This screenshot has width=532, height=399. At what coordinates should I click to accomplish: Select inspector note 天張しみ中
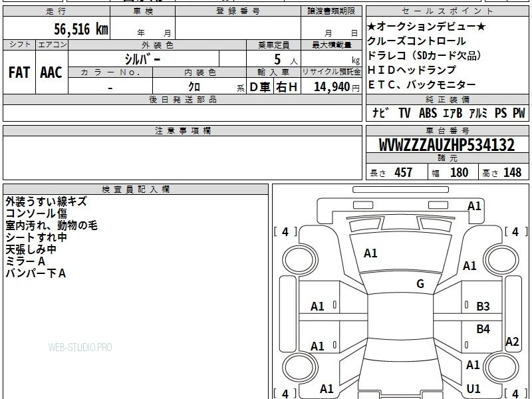click(x=31, y=249)
